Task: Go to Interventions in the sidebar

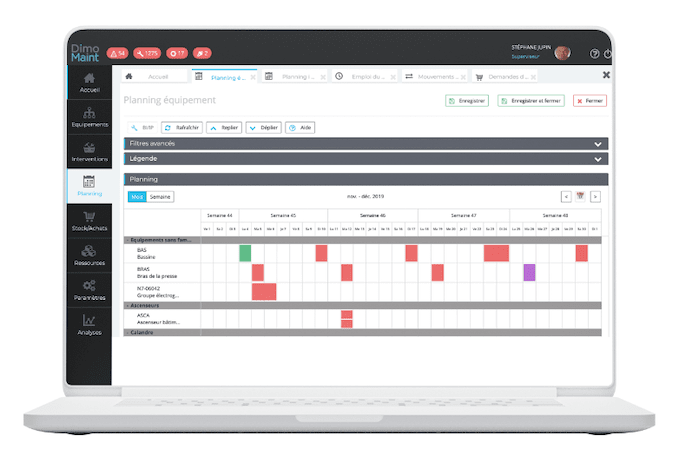Action: [90, 152]
